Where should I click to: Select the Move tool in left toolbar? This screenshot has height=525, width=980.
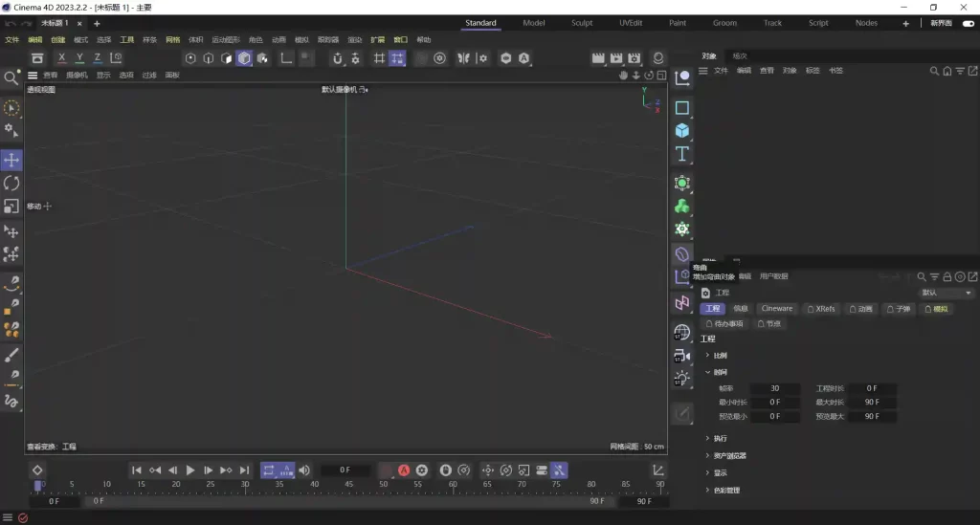point(11,160)
